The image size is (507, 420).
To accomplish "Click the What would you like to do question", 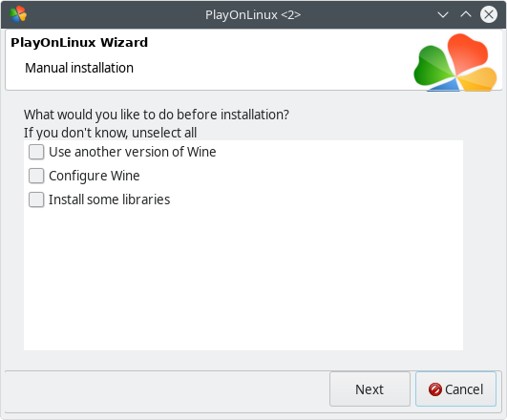I will click(x=157, y=115).
